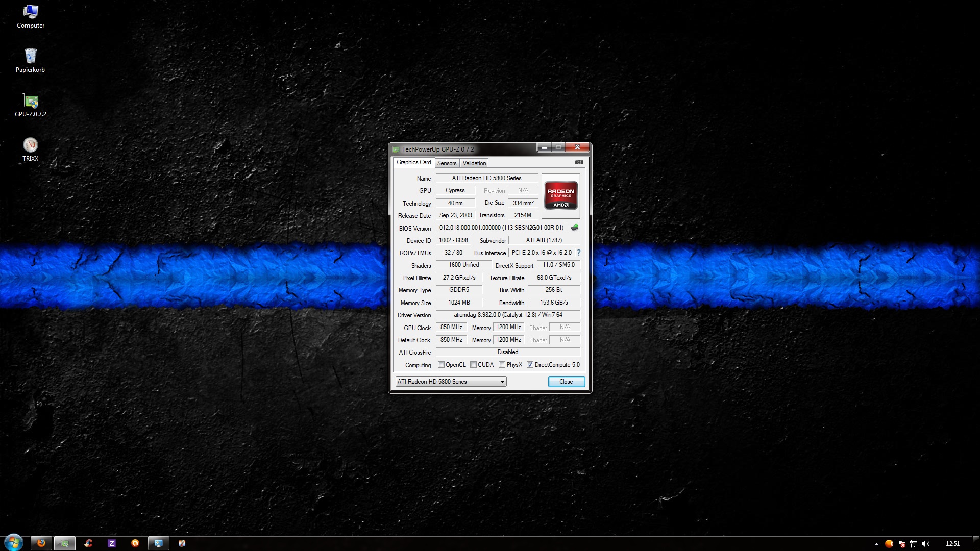Viewport: 980px width, 551px height.
Task: Click the Bus Interface question mark help
Action: tap(579, 253)
